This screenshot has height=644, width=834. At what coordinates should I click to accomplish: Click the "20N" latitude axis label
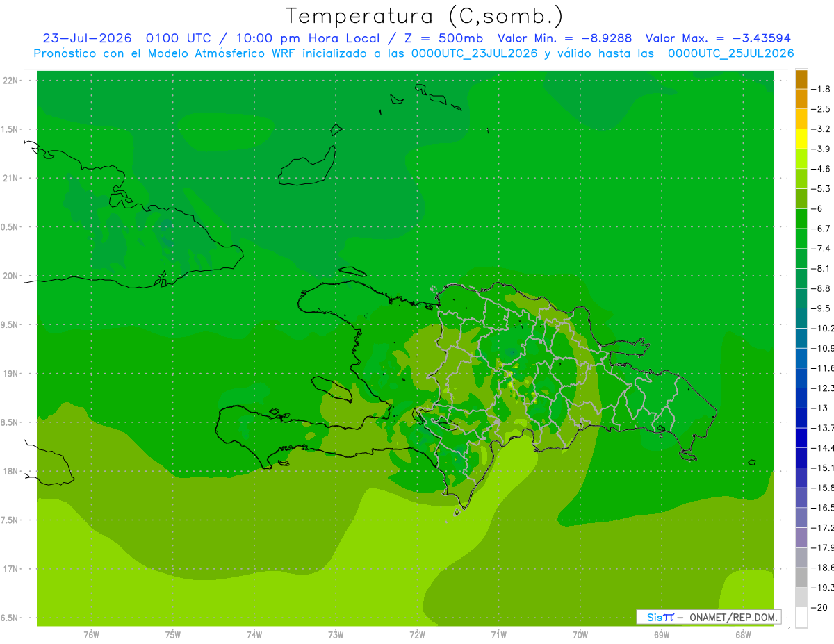pyautogui.click(x=11, y=276)
